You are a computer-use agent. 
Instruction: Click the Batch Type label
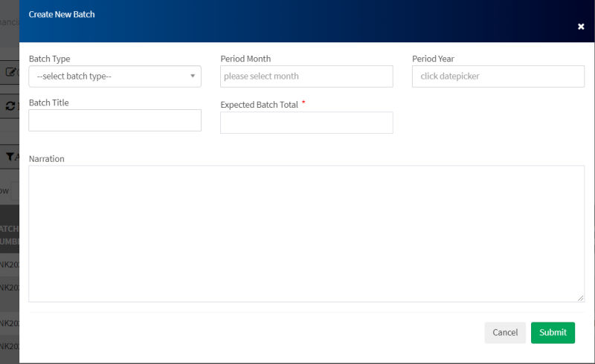click(50, 59)
